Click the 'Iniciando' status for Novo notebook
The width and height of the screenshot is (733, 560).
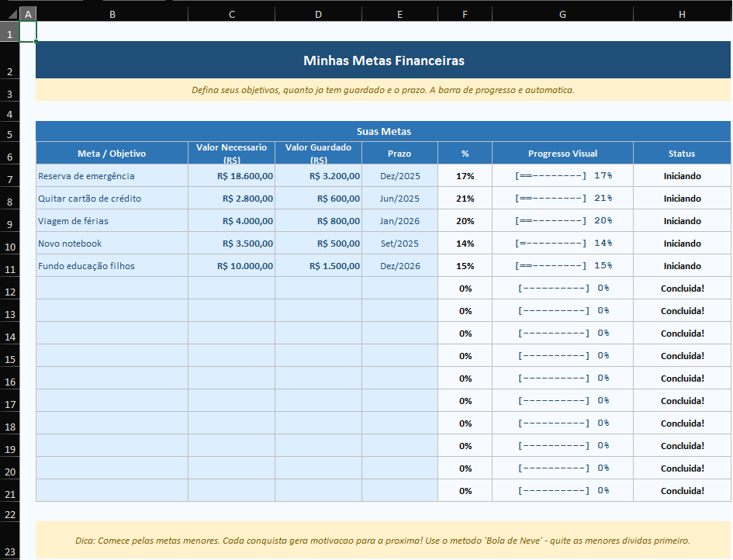coord(682,243)
